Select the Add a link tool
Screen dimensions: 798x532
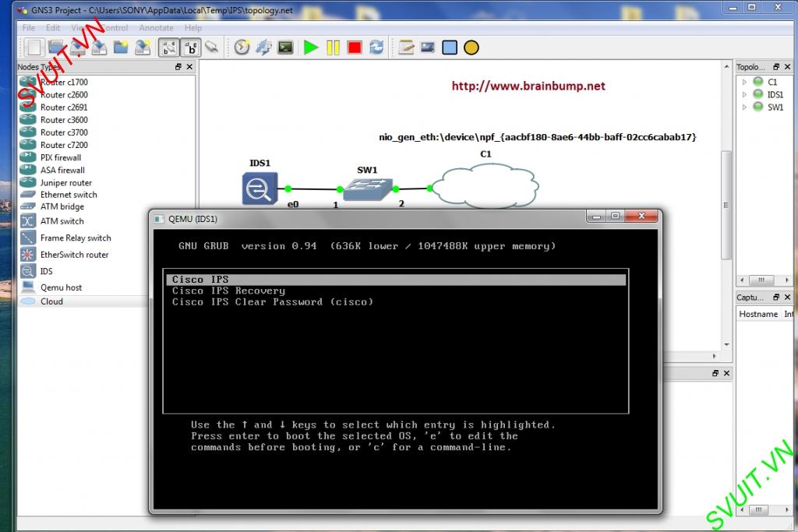pyautogui.click(x=212, y=48)
